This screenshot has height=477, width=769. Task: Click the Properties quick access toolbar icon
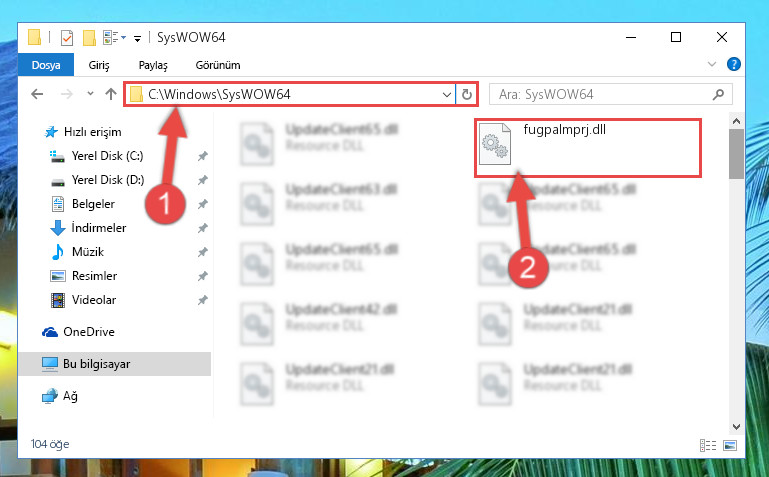coord(67,37)
